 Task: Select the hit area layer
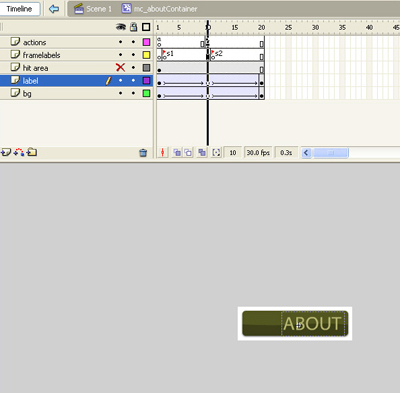click(x=35, y=68)
